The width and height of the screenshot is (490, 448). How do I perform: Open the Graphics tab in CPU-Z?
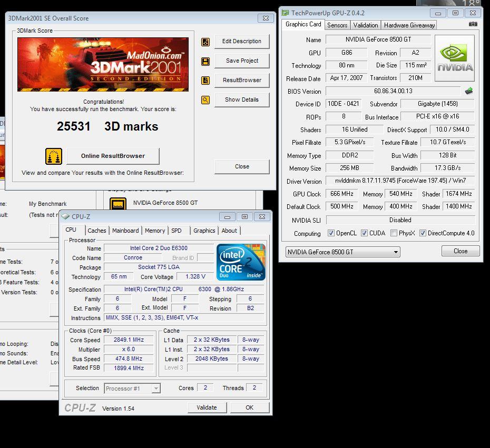pyautogui.click(x=204, y=231)
